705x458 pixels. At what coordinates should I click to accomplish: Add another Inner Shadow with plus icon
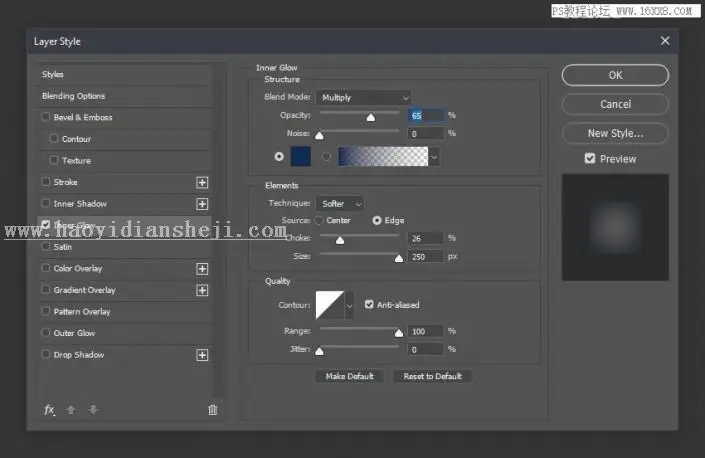pyautogui.click(x=202, y=204)
